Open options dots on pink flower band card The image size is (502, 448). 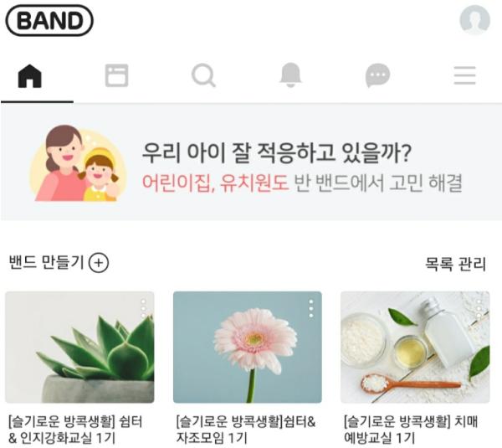coord(311,309)
